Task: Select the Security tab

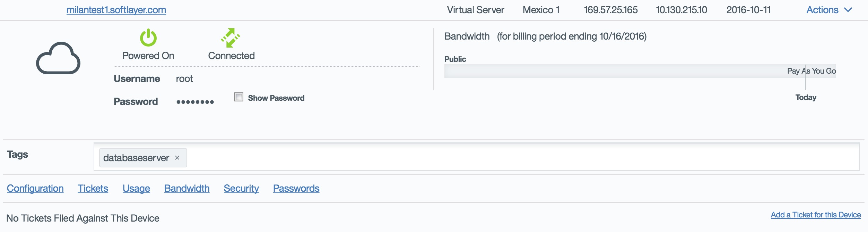Action: pyautogui.click(x=241, y=188)
